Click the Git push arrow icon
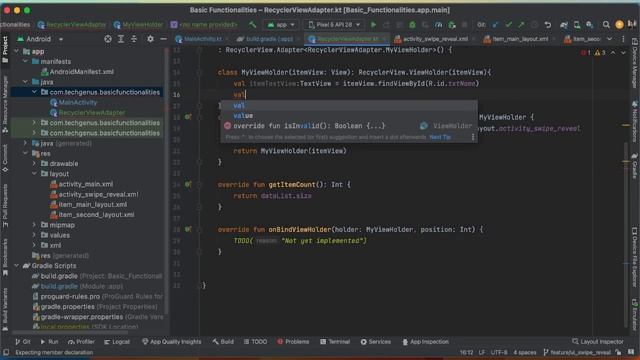This screenshot has width=640, height=360. [521, 24]
